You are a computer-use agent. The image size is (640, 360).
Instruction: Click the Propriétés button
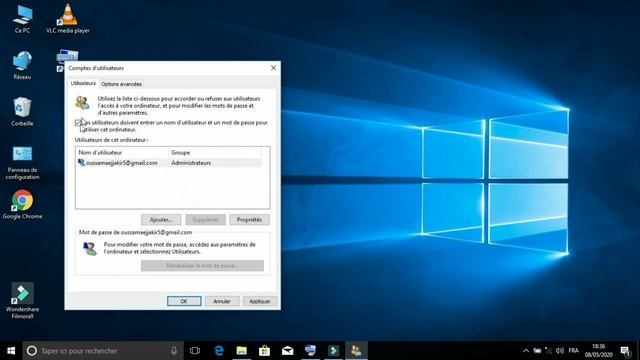point(249,220)
